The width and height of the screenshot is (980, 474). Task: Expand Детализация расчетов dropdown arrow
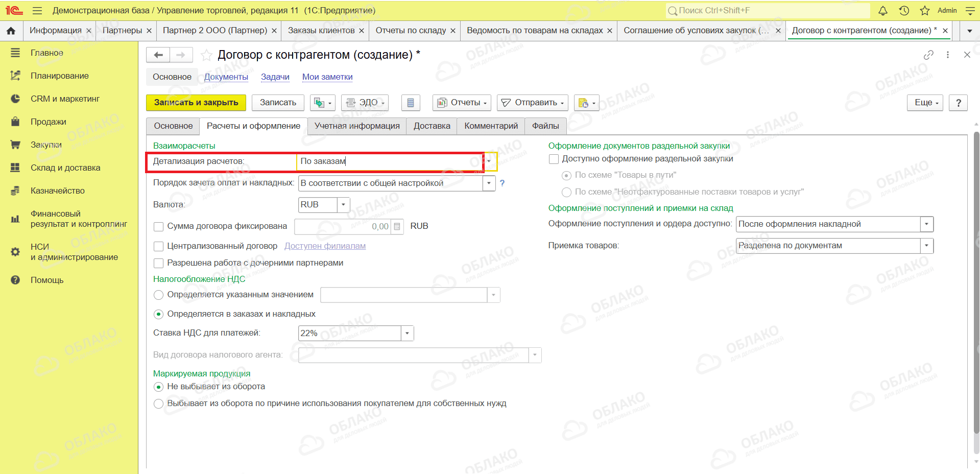pyautogui.click(x=489, y=161)
